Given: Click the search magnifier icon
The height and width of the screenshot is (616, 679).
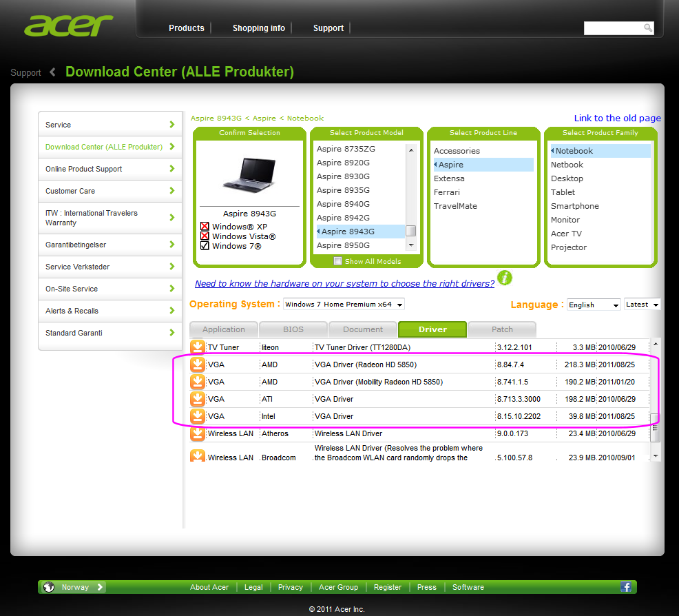Looking at the screenshot, I should (648, 28).
